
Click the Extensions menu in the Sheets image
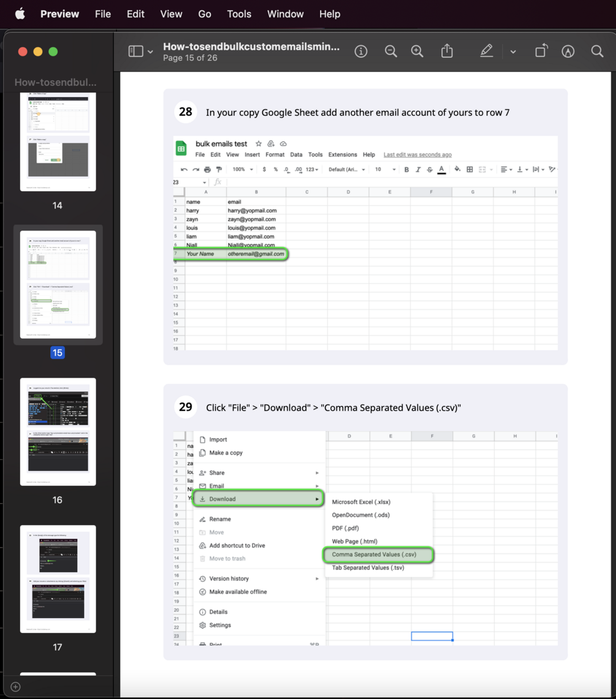(x=343, y=155)
